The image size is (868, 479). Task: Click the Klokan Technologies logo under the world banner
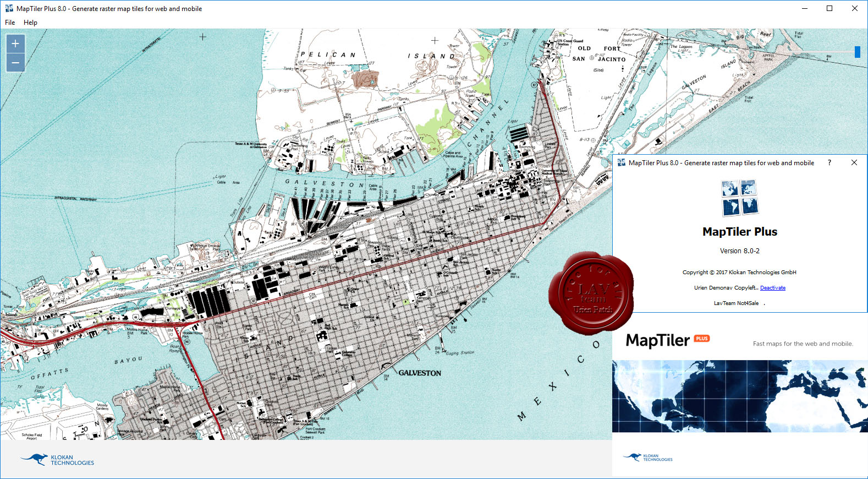(x=647, y=458)
